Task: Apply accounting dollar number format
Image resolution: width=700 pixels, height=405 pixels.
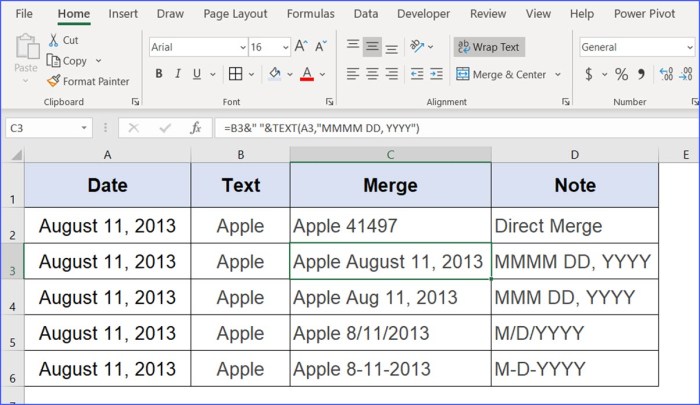Action: tap(589, 74)
